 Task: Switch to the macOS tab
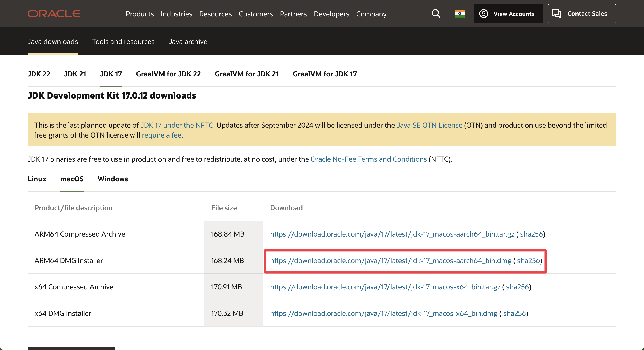pos(72,179)
